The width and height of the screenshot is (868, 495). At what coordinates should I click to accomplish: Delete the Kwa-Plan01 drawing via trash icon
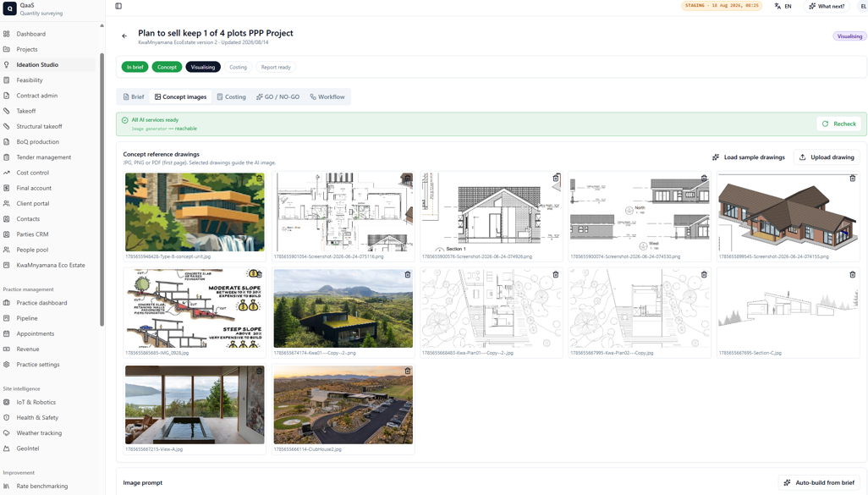pos(556,275)
